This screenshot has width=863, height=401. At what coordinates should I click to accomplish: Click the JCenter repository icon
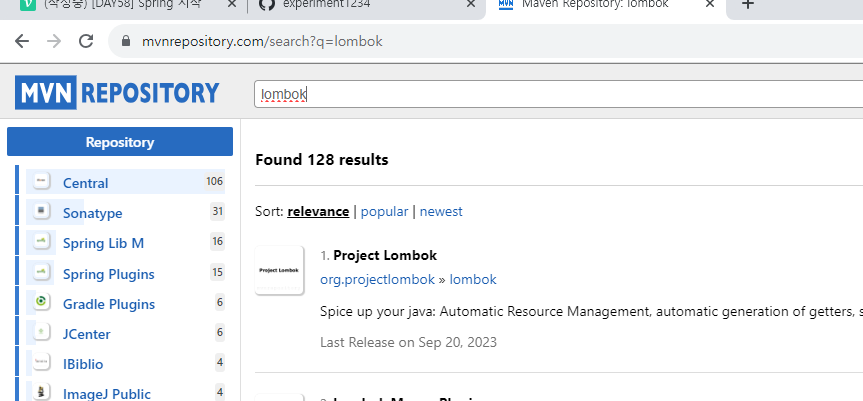tap(41, 332)
